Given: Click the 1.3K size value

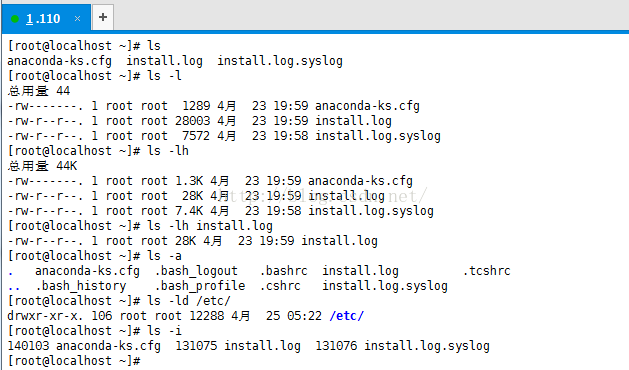Looking at the screenshot, I should coord(189,181).
